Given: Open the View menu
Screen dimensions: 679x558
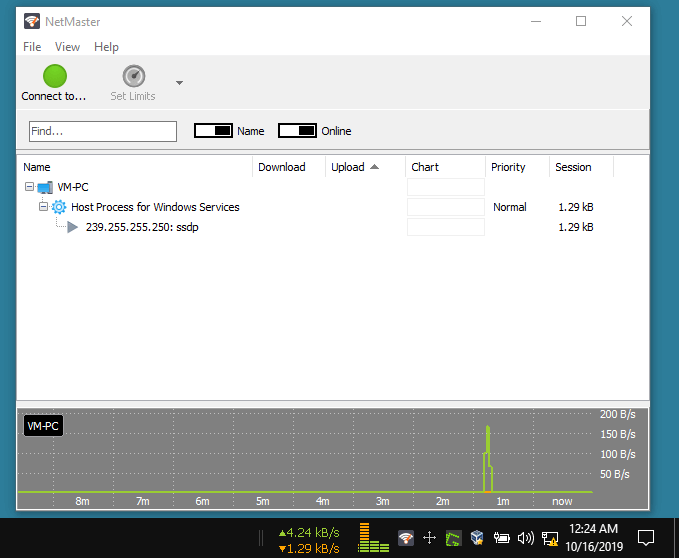Looking at the screenshot, I should (x=67, y=47).
